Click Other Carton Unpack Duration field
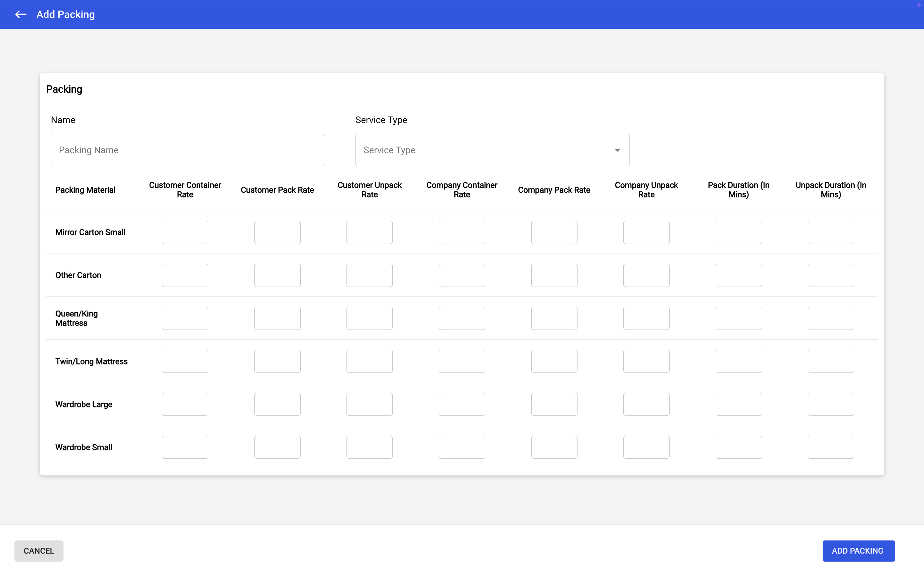924x577 pixels. 830,275
